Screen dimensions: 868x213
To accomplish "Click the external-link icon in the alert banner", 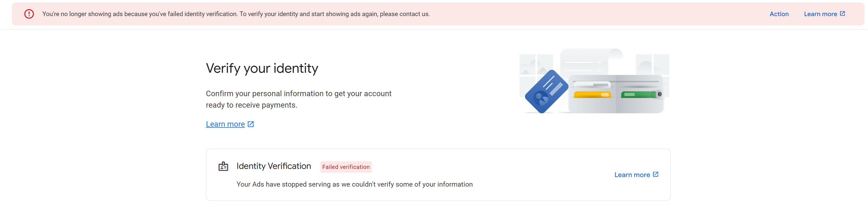I will tap(842, 14).
